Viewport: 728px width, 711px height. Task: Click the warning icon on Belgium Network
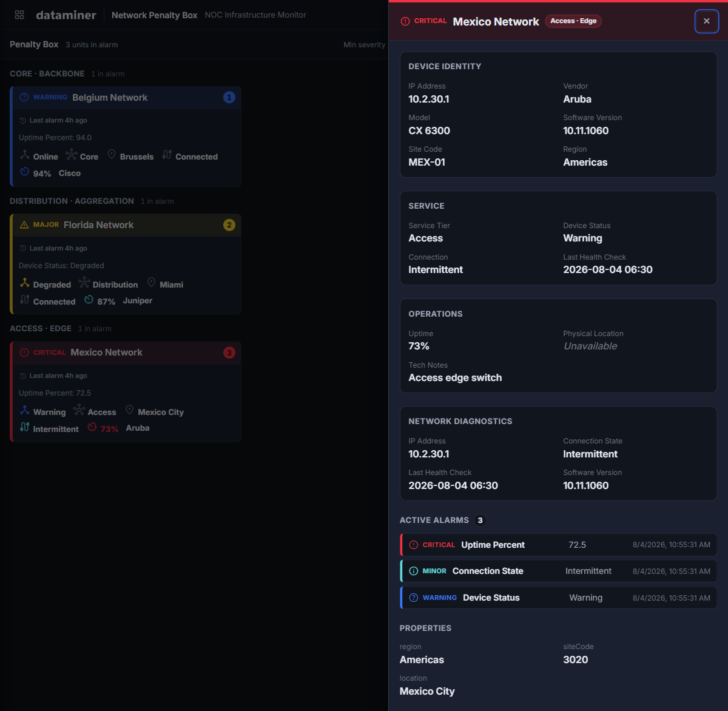tap(24, 97)
